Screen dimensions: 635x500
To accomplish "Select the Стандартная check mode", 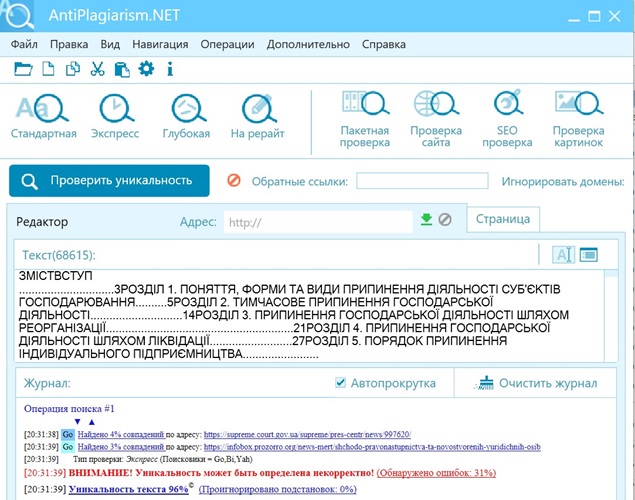I will (x=43, y=117).
